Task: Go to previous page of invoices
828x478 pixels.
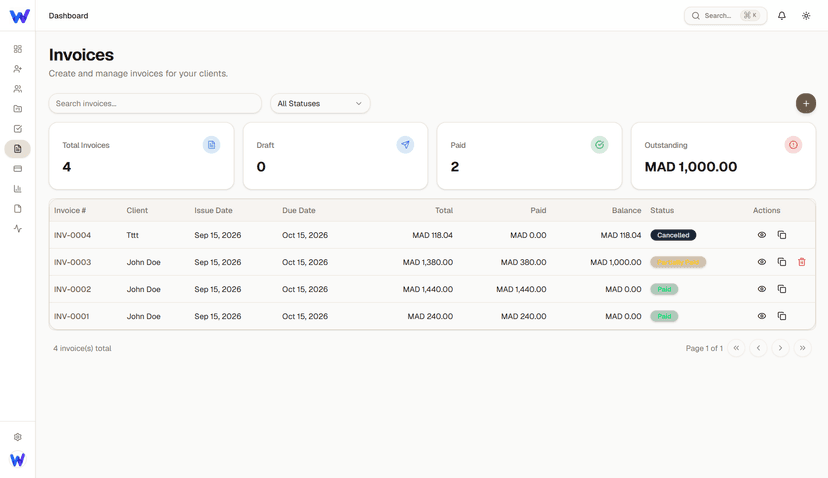Action: point(758,348)
